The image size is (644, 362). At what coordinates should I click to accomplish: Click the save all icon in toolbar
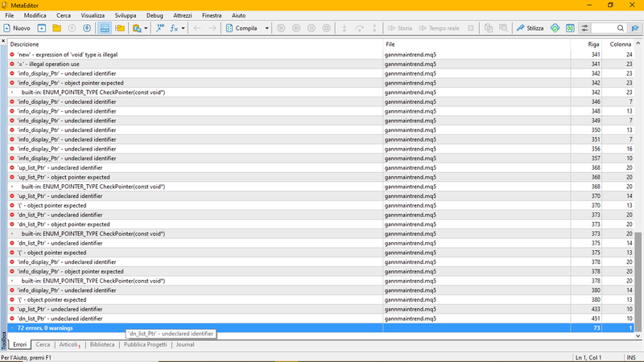click(x=87, y=28)
